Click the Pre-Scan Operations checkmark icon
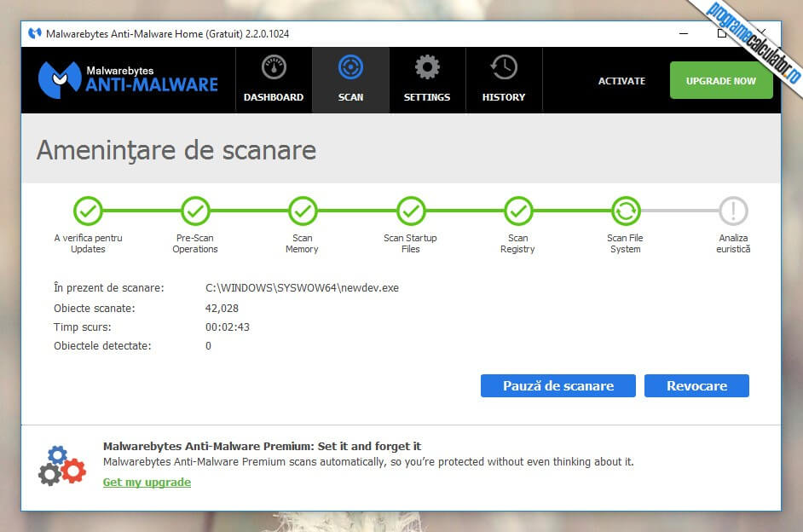 (195, 210)
